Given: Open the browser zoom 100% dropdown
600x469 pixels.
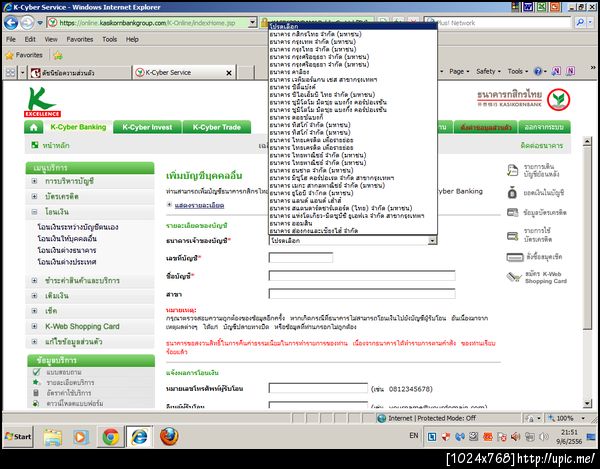Looking at the screenshot, I should (x=583, y=419).
